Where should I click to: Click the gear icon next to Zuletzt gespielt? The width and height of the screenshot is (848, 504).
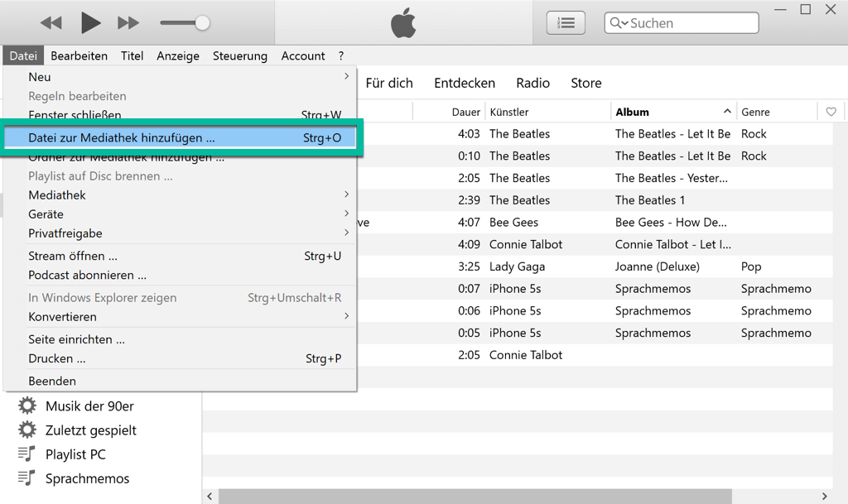(x=27, y=430)
